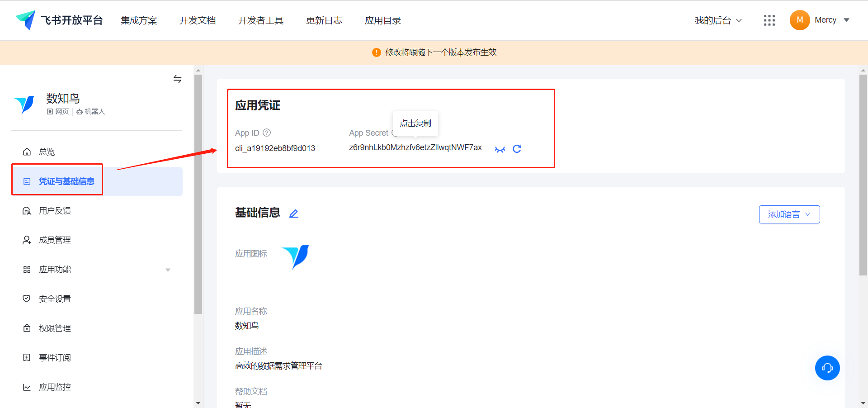Click sidebar scrollbar down arrow
Viewport: 868px width, 408px height.
[x=198, y=403]
